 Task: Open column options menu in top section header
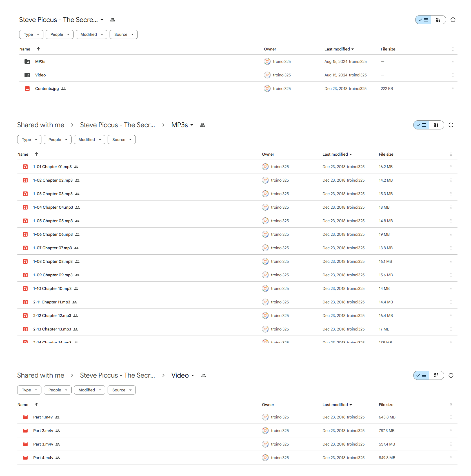(453, 49)
